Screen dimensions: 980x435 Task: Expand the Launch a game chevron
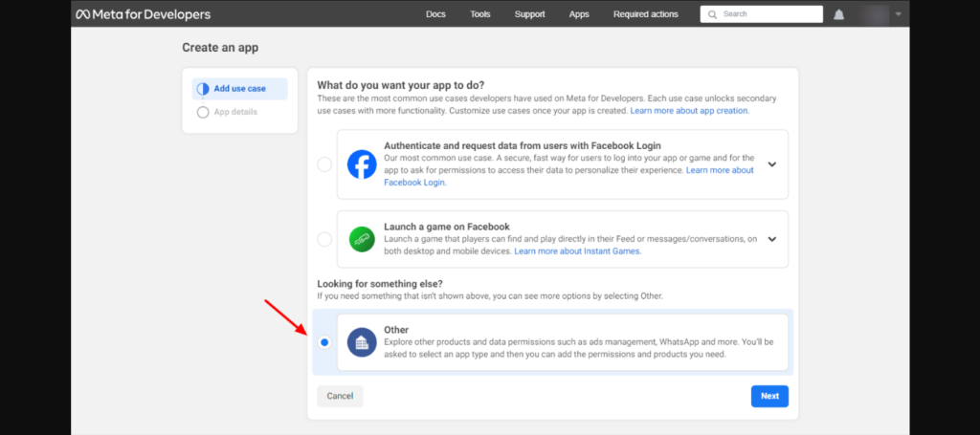[771, 239]
